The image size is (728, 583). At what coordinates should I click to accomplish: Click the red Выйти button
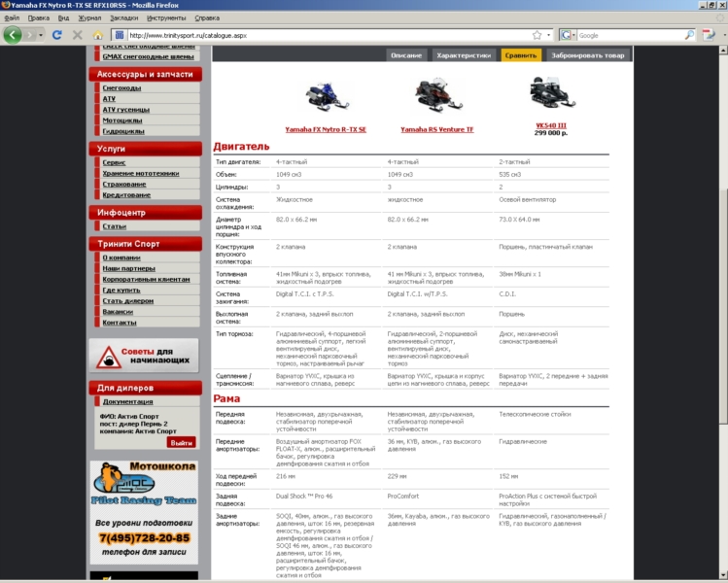181,443
